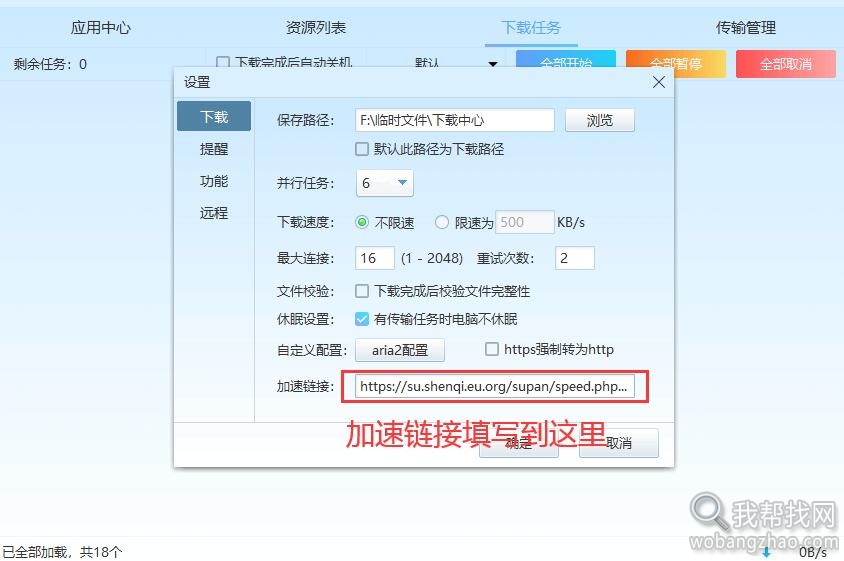Select the 不限速 radio button

point(362,222)
